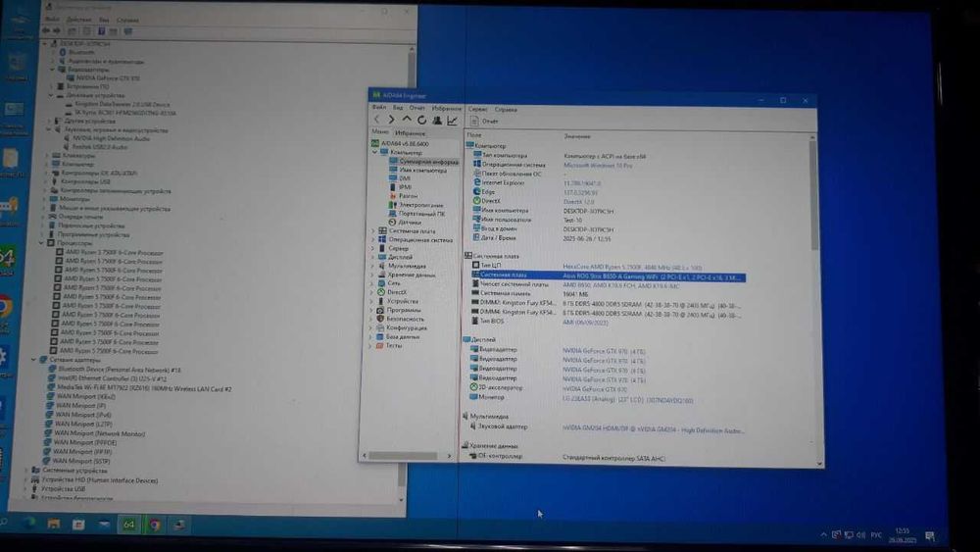Click the Программы icon in AIDA64 tree
The height and width of the screenshot is (552, 980).
[380, 310]
